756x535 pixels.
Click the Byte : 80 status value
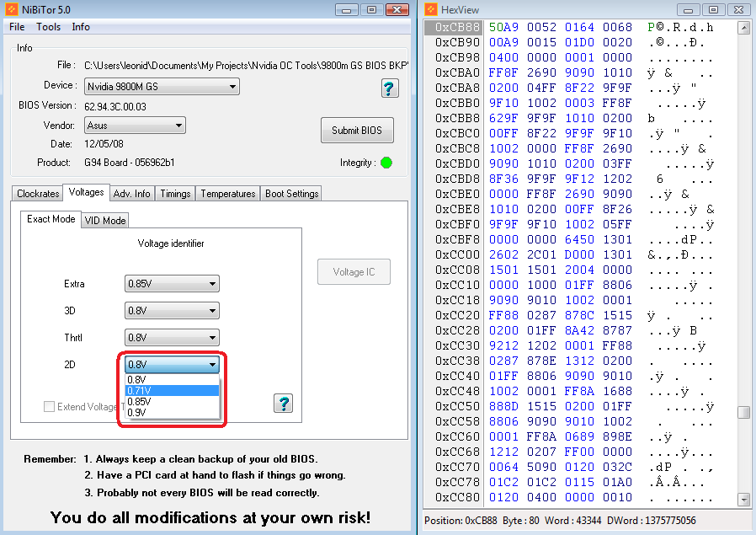click(521, 521)
